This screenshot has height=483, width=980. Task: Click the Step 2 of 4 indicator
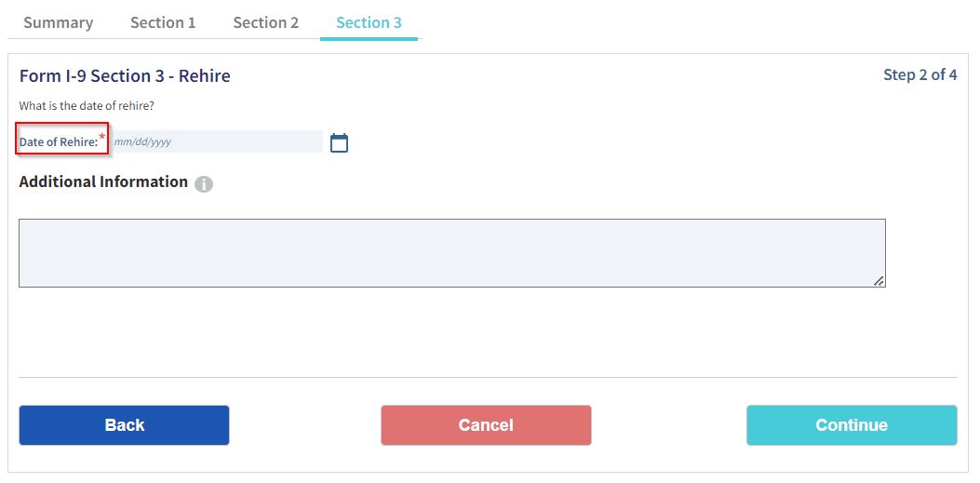coord(920,74)
